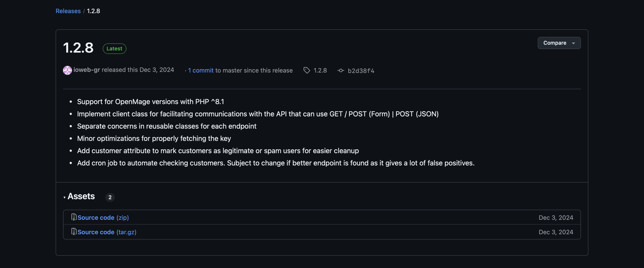Click the green Latest badge

coord(114,49)
